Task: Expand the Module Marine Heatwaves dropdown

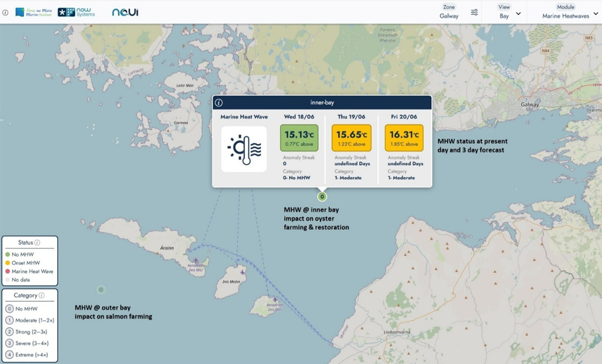Action: coord(570,12)
